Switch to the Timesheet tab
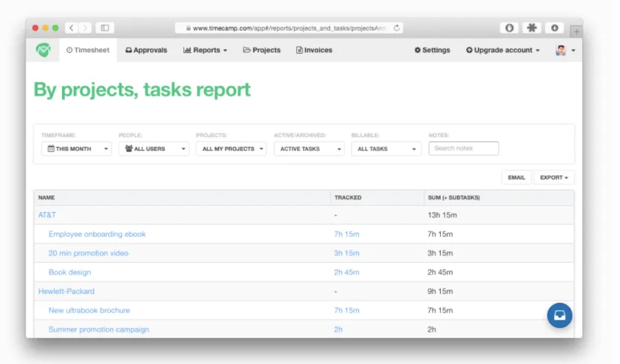Image resolution: width=620 pixels, height=364 pixels. [88, 50]
